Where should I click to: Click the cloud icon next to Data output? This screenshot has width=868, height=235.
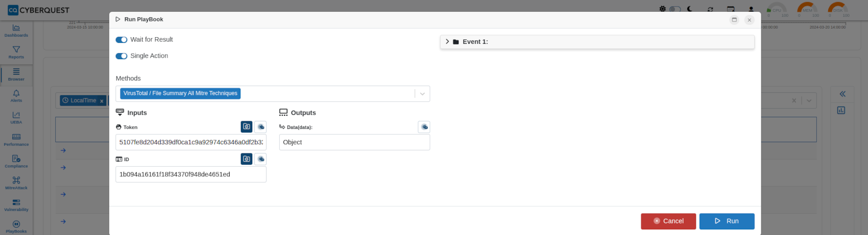click(x=424, y=127)
